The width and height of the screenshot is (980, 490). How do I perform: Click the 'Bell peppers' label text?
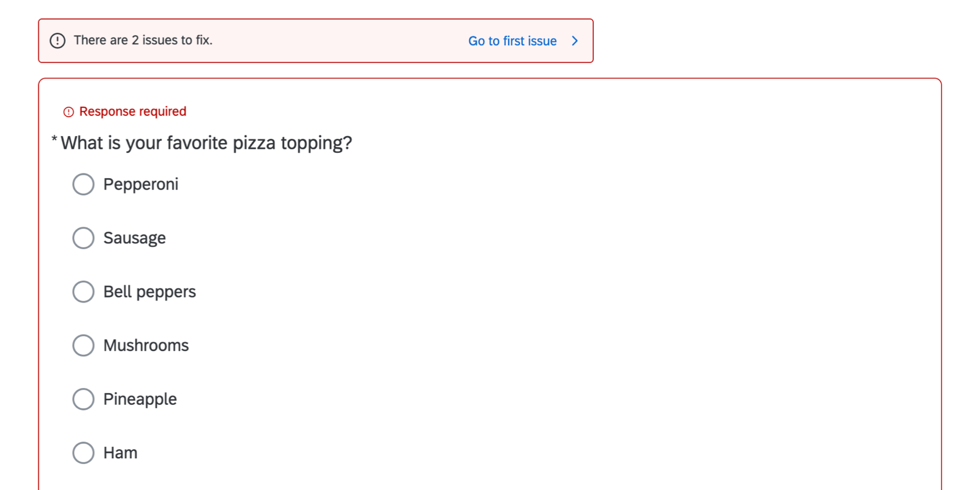tap(149, 292)
